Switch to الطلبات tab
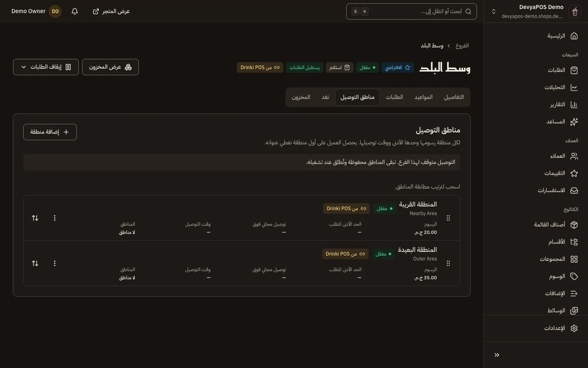The image size is (588, 368). tap(394, 97)
